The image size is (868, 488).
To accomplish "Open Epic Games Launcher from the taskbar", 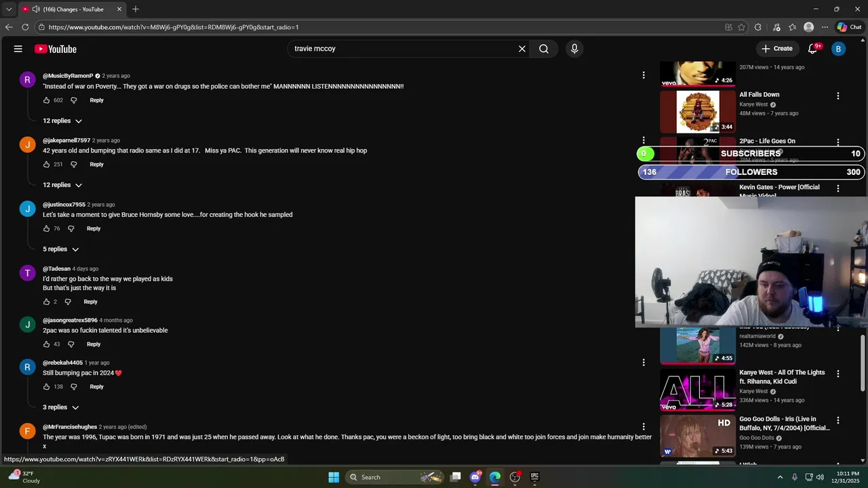I will click(534, 477).
